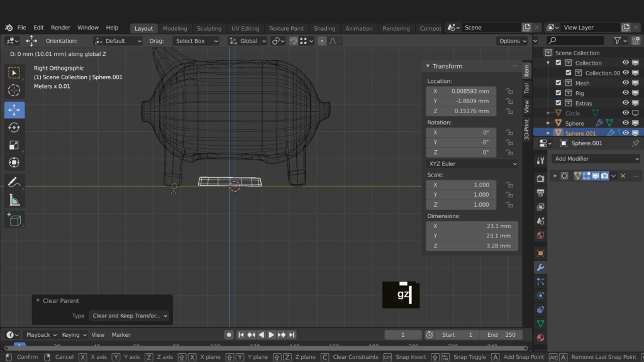Open the Add Modifier dropdown
This screenshot has height=362, width=644.
click(596, 159)
